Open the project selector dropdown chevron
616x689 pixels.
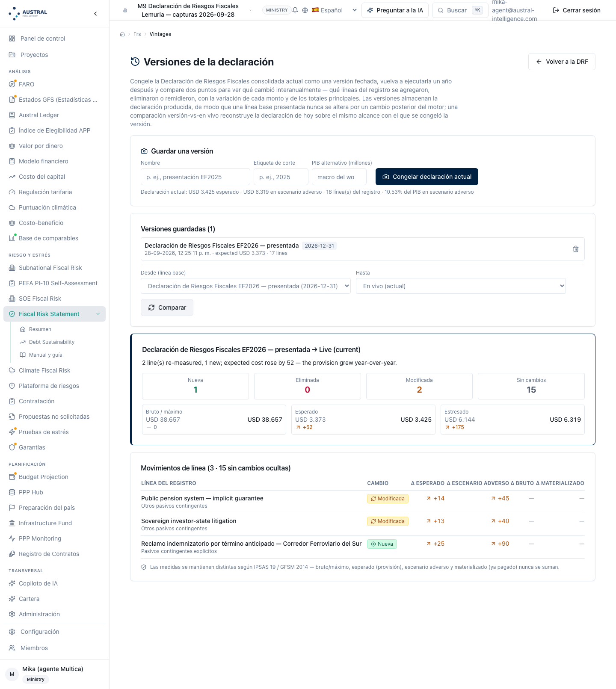[x=250, y=10]
